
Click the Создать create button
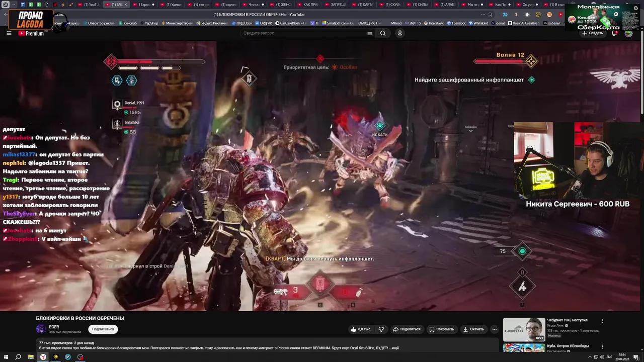point(592,33)
